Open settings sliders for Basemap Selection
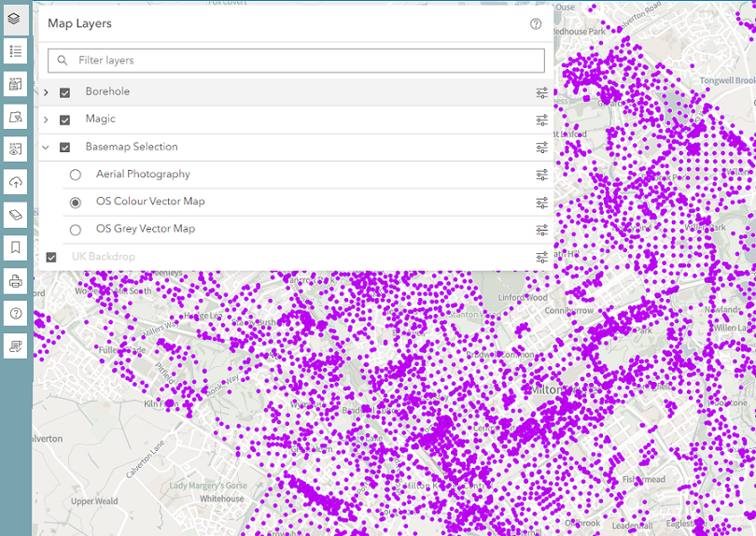Viewport: 756px width, 536px height. click(542, 148)
